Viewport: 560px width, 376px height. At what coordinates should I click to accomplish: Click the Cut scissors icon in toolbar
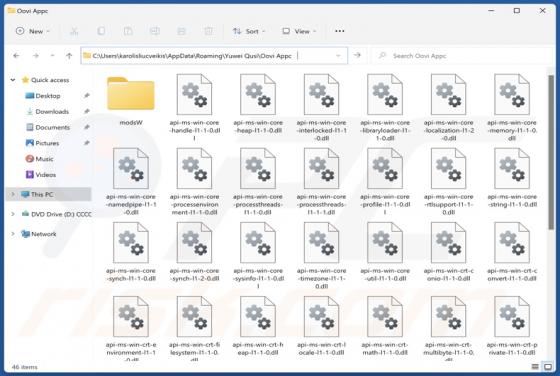click(74, 31)
